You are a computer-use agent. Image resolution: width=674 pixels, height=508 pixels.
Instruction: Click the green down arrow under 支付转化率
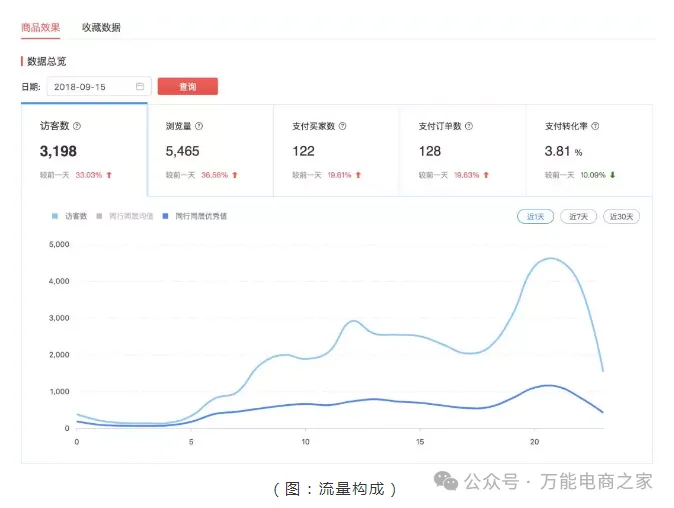pyautogui.click(x=612, y=175)
